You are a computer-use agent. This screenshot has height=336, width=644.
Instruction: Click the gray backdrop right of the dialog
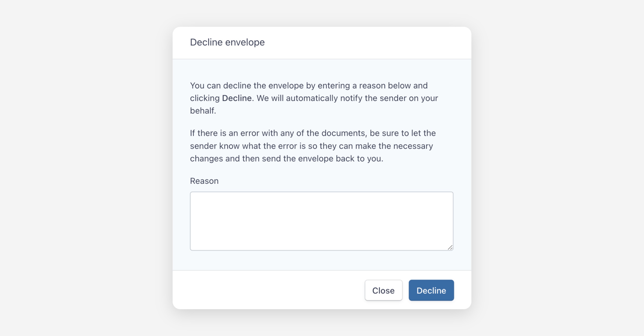[558, 168]
